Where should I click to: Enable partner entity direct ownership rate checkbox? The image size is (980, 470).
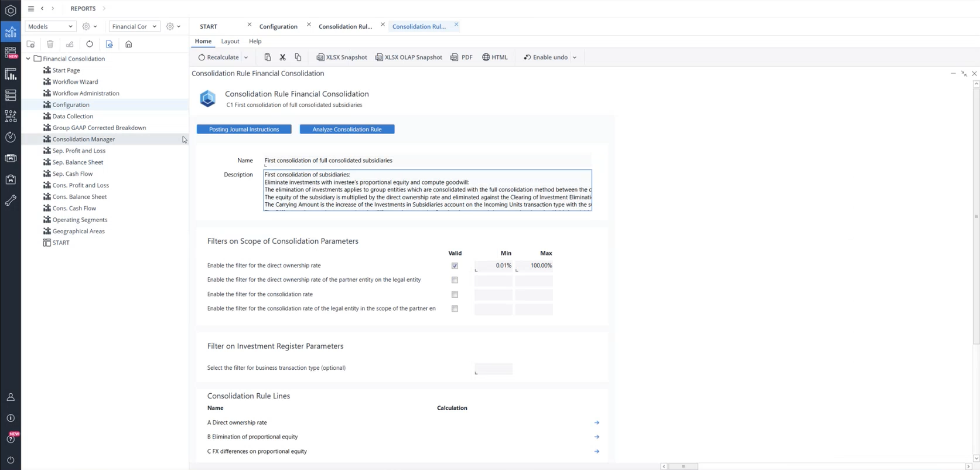(x=455, y=280)
